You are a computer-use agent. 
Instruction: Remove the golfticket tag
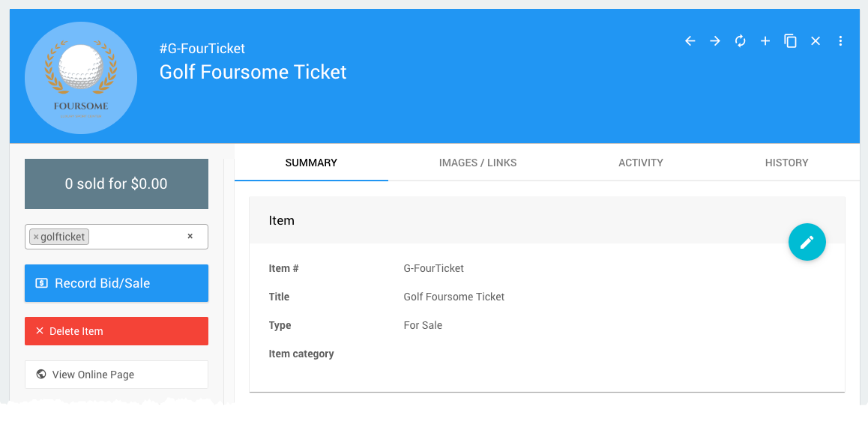36,237
